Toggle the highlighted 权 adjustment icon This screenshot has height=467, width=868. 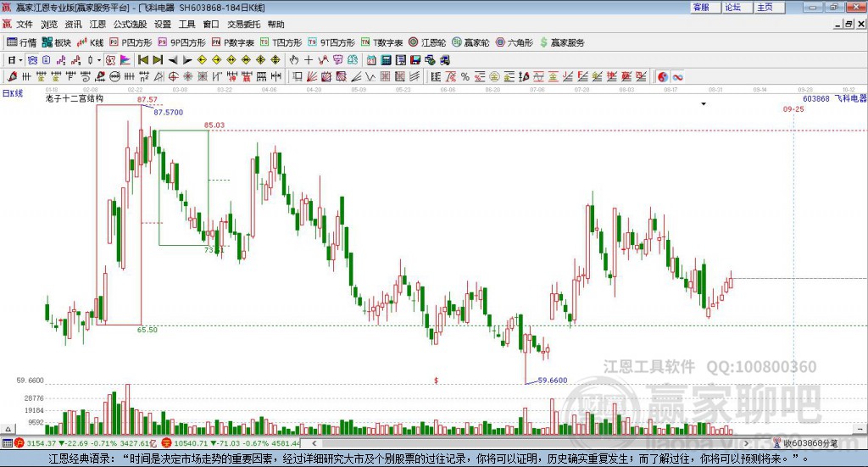coord(111,60)
